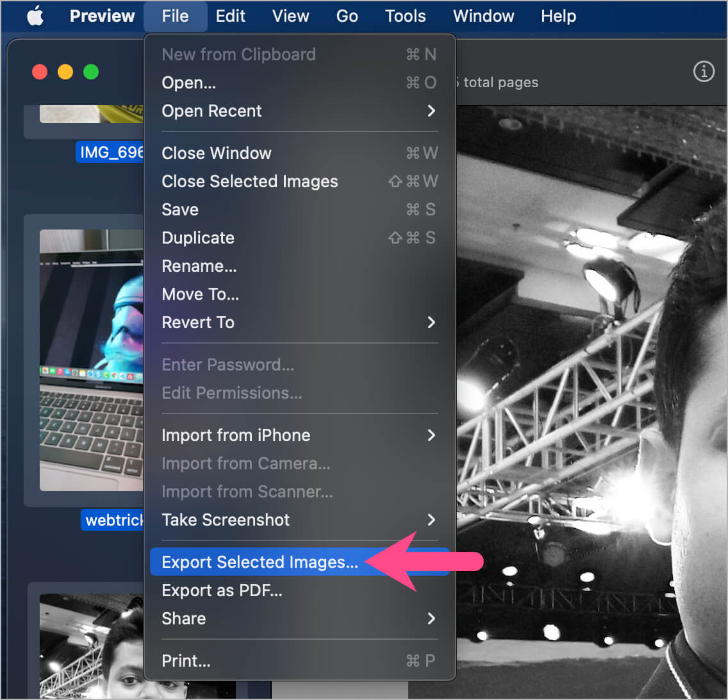Viewport: 728px width, 700px height.
Task: Choose Export Selected Images...
Action: 299,562
